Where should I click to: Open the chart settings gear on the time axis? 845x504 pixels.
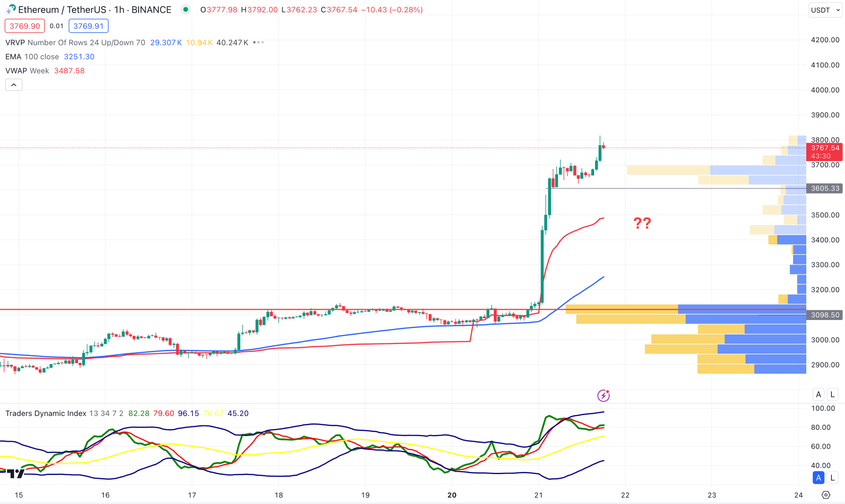(x=826, y=495)
